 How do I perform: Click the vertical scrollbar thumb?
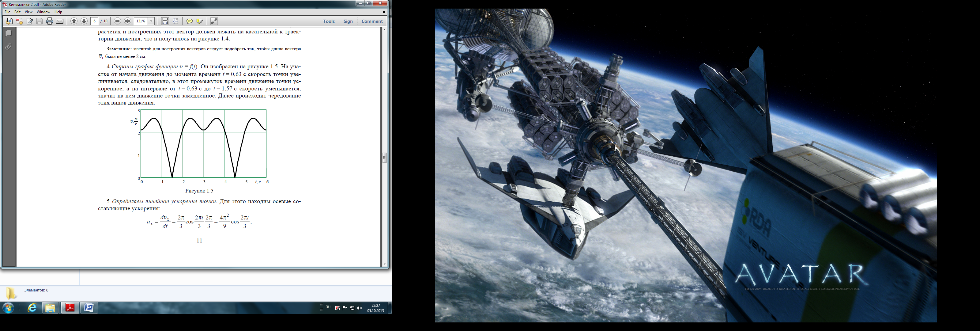[x=385, y=157]
